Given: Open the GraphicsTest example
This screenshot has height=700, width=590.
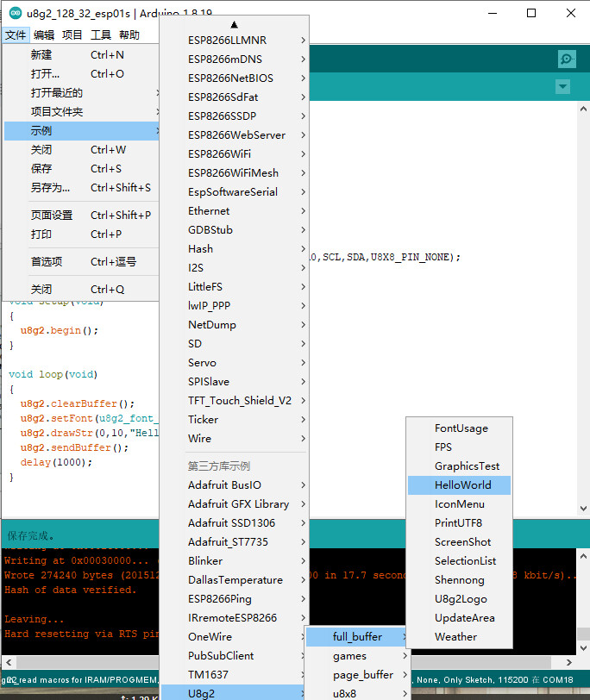Looking at the screenshot, I should 459,466.
